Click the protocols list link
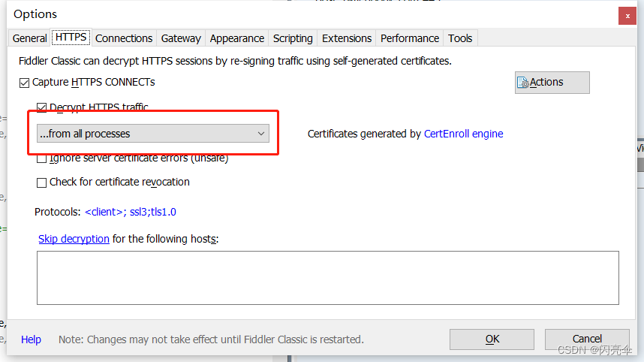Viewport: 644px width, 362px height. coord(131,213)
